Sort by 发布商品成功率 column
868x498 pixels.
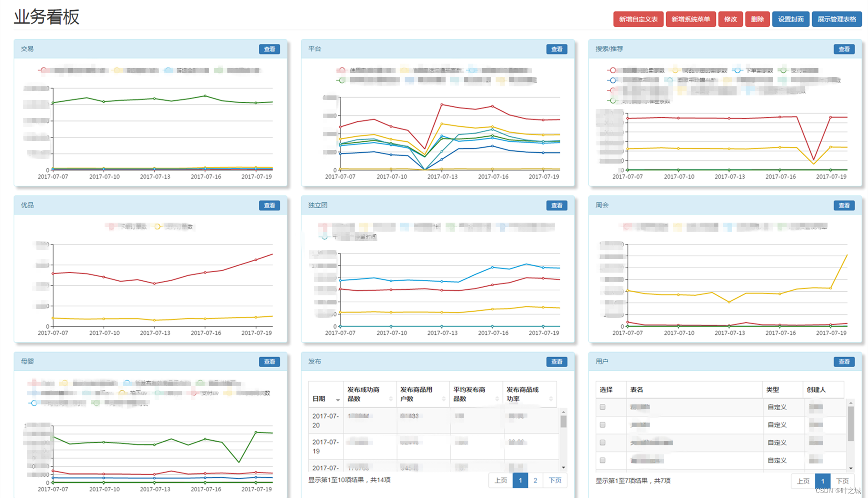[x=530, y=394]
